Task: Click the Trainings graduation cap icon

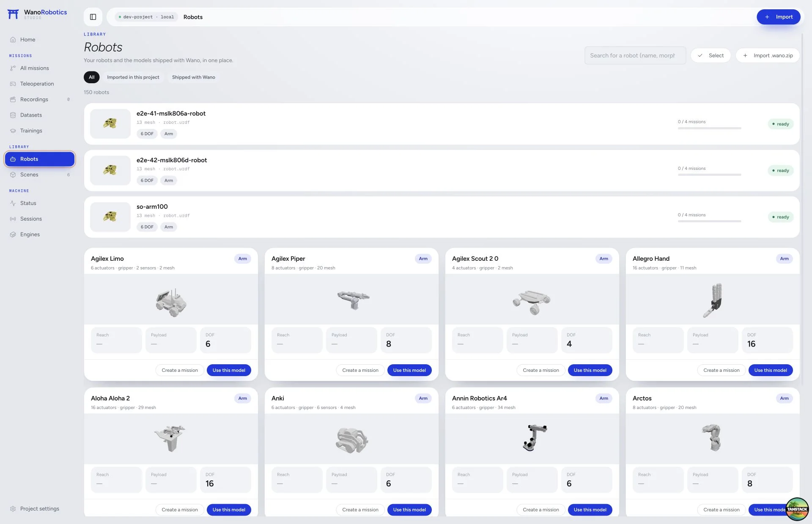Action: click(13, 131)
